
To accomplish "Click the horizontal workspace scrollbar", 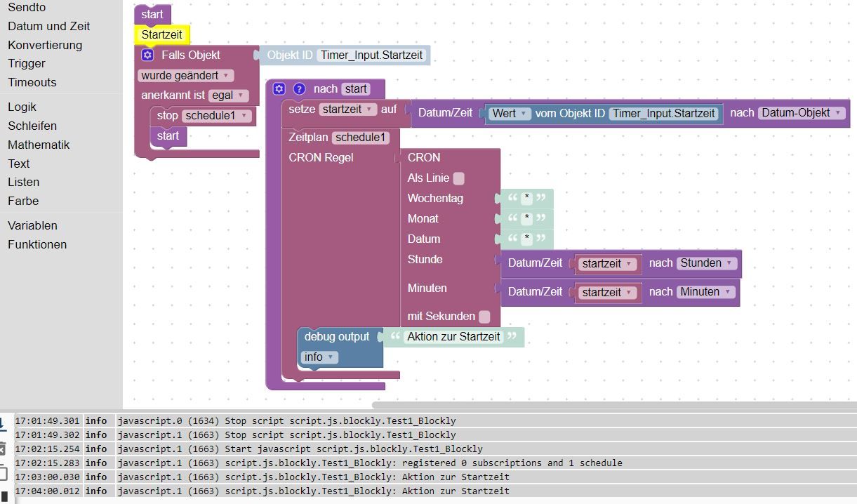I will click(614, 405).
